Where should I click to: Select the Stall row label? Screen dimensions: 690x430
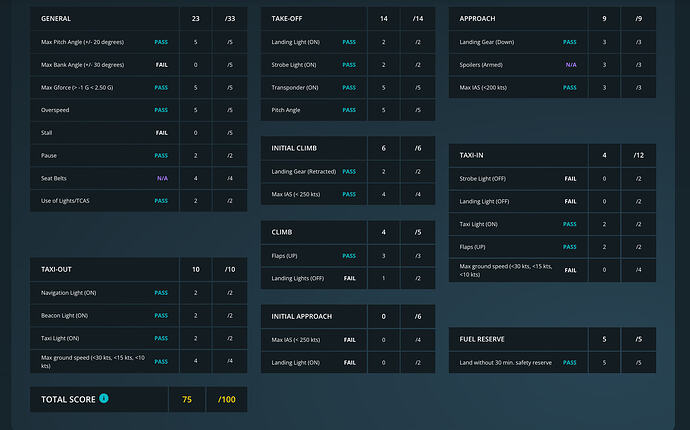pos(47,132)
